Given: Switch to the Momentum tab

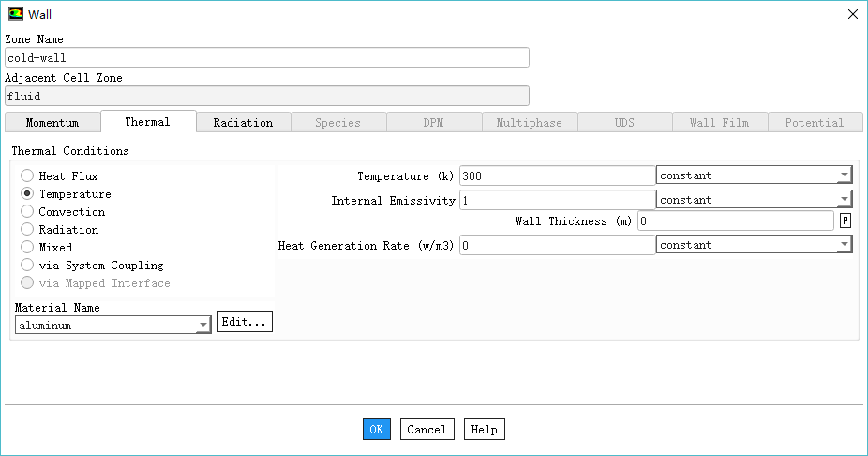Looking at the screenshot, I should [x=52, y=123].
